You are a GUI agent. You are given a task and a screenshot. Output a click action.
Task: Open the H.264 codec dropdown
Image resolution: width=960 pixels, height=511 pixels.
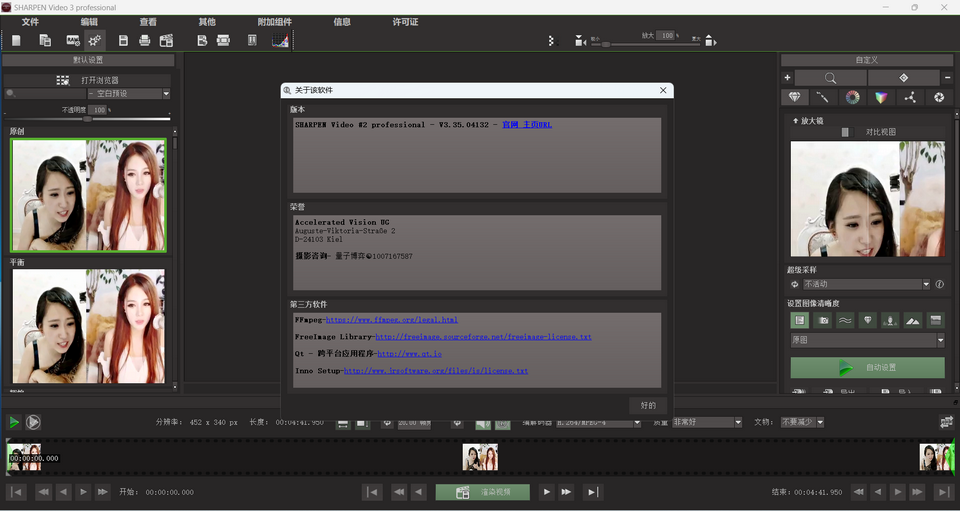598,423
